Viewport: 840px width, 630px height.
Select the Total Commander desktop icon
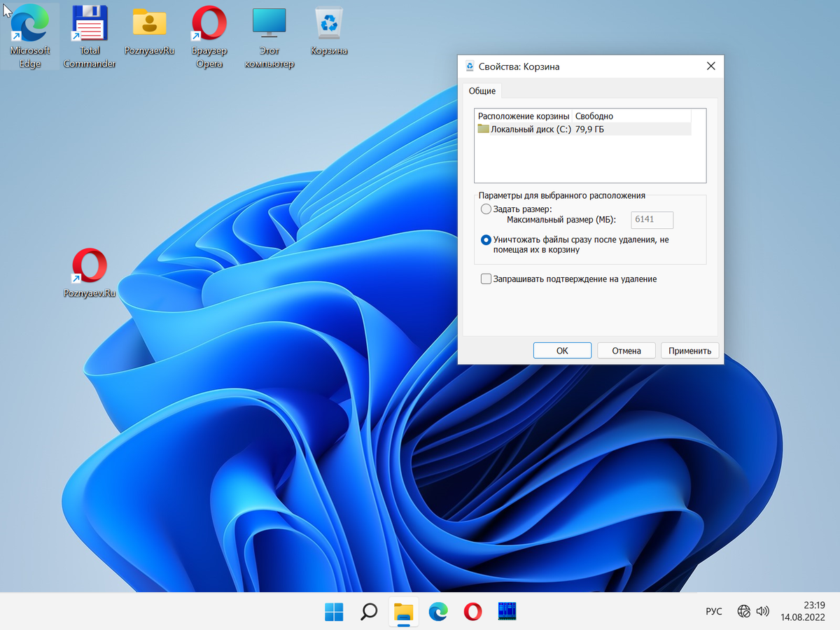point(89,37)
